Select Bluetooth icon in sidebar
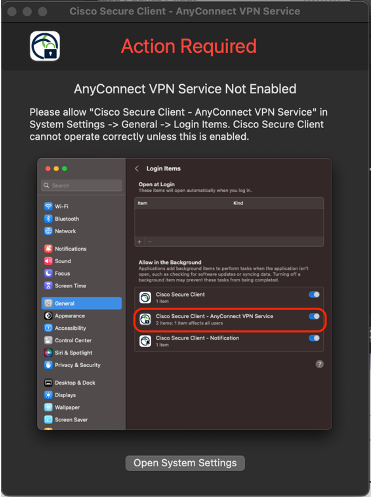This screenshot has width=372, height=498. (48, 219)
